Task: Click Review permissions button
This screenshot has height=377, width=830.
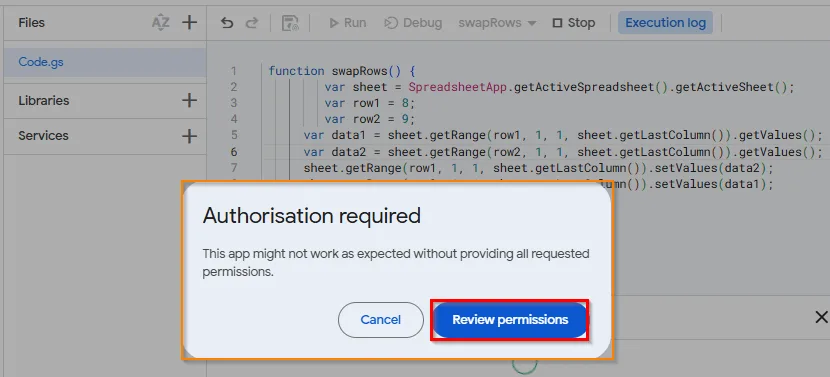Action: (x=510, y=320)
